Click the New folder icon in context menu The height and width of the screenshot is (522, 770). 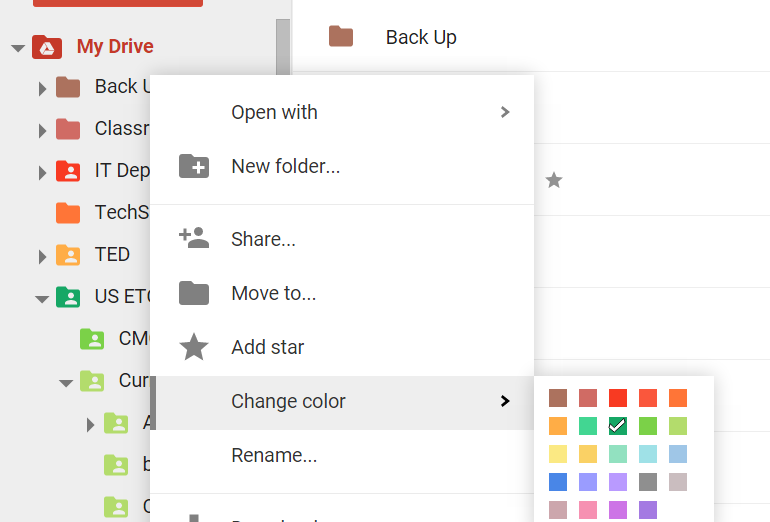tap(193, 166)
